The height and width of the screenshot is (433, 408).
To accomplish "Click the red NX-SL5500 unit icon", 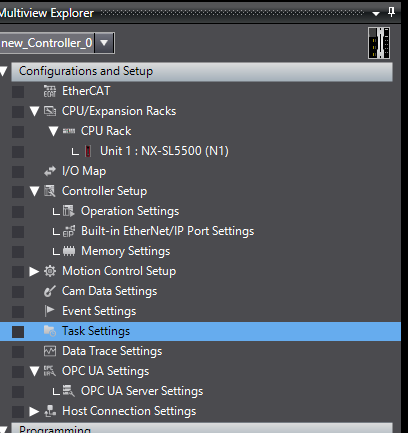I will tap(88, 151).
